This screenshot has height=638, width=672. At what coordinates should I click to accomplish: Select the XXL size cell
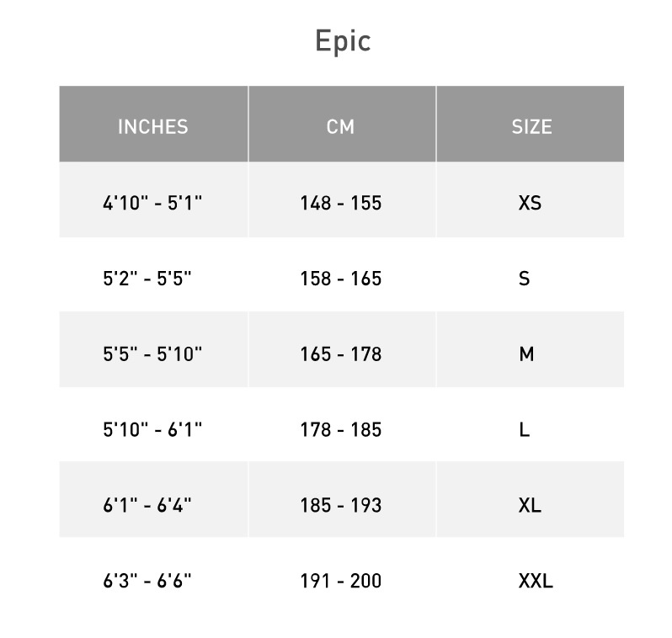[x=536, y=581]
